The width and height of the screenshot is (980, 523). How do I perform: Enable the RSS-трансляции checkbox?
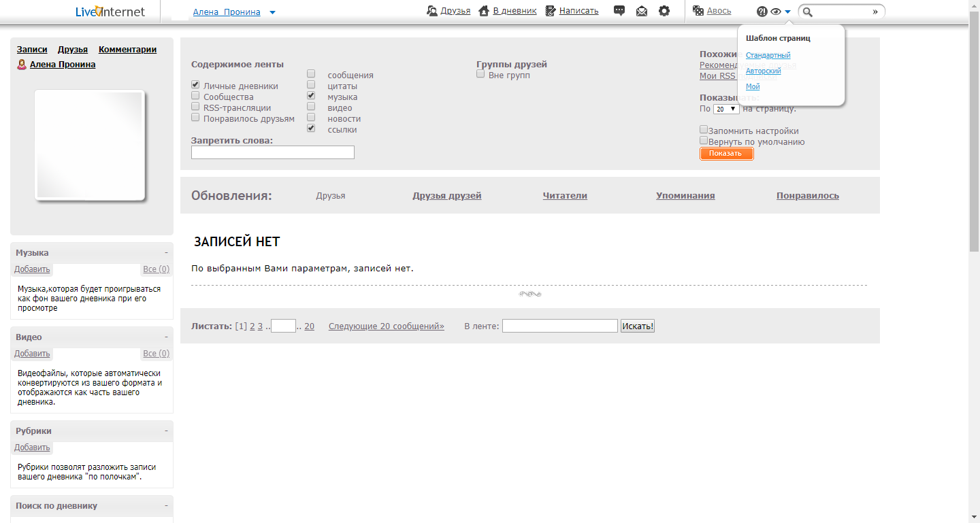(196, 107)
